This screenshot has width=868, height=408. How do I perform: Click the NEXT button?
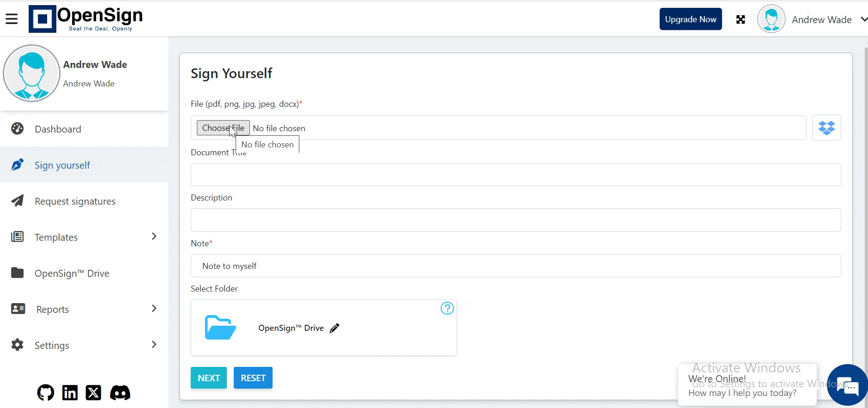tap(208, 378)
